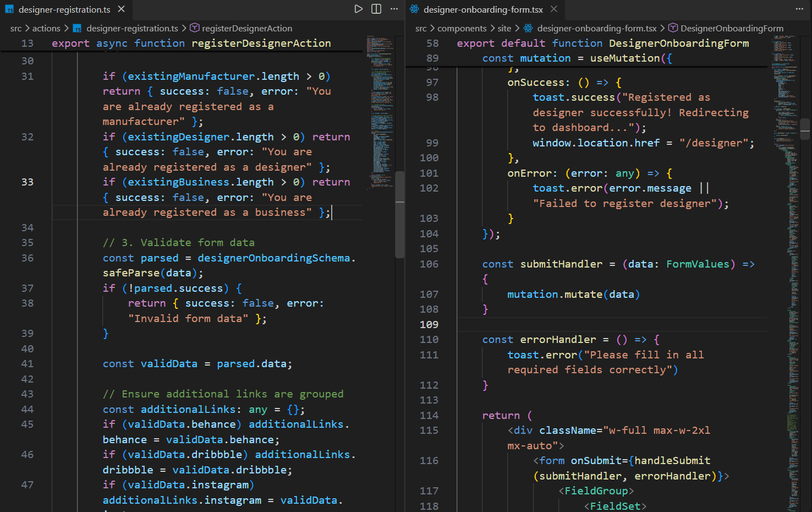Click 'designerOnboardingSchema' identifier on line 36
The width and height of the screenshot is (812, 512).
tap(274, 258)
